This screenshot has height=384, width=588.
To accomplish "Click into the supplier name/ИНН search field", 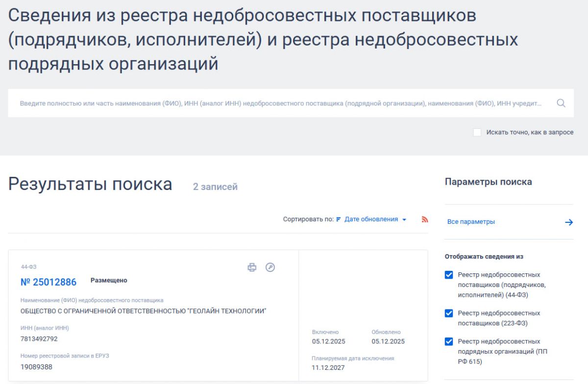I will (279, 103).
